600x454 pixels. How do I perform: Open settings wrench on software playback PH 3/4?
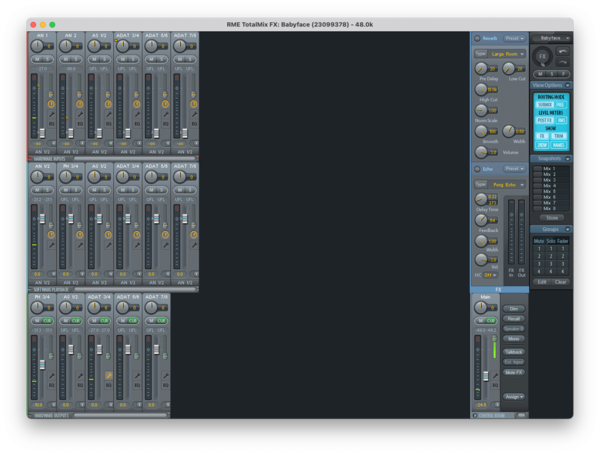click(80, 245)
